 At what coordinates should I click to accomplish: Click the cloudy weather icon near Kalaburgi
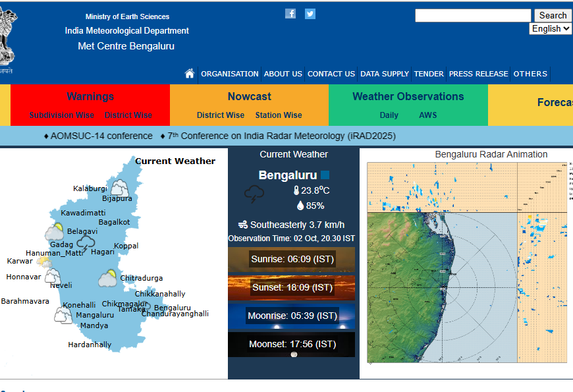[119, 188]
